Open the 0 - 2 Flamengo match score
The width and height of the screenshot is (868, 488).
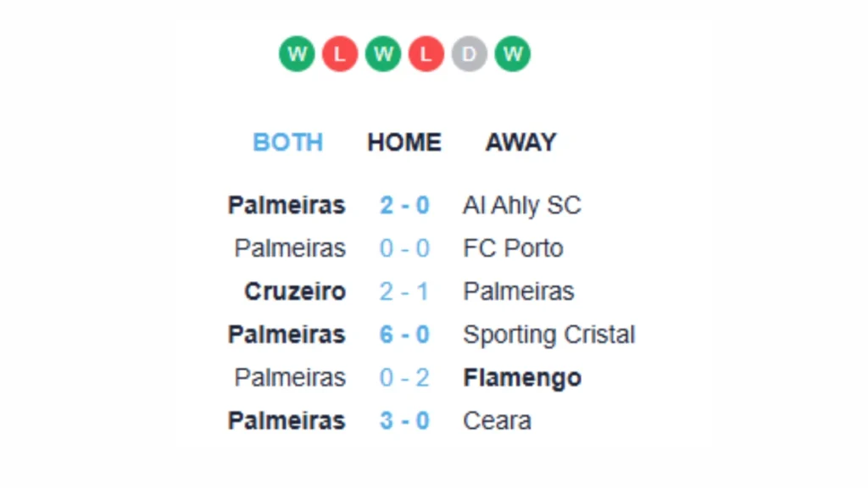point(404,378)
